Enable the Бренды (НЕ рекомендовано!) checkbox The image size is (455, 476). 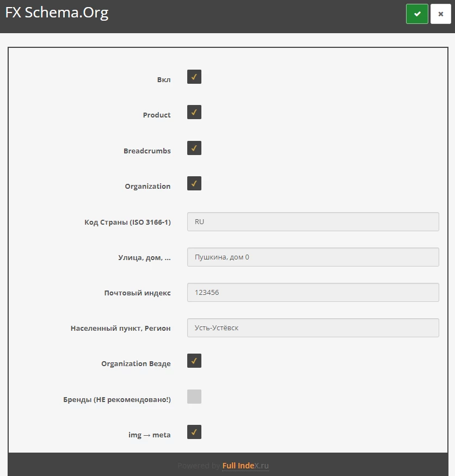[194, 397]
